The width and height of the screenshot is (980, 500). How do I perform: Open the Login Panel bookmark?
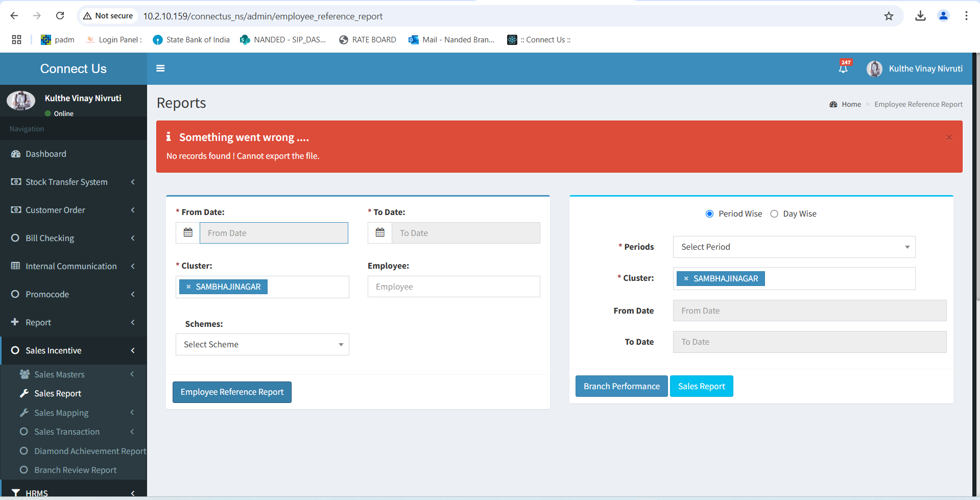pos(114,40)
